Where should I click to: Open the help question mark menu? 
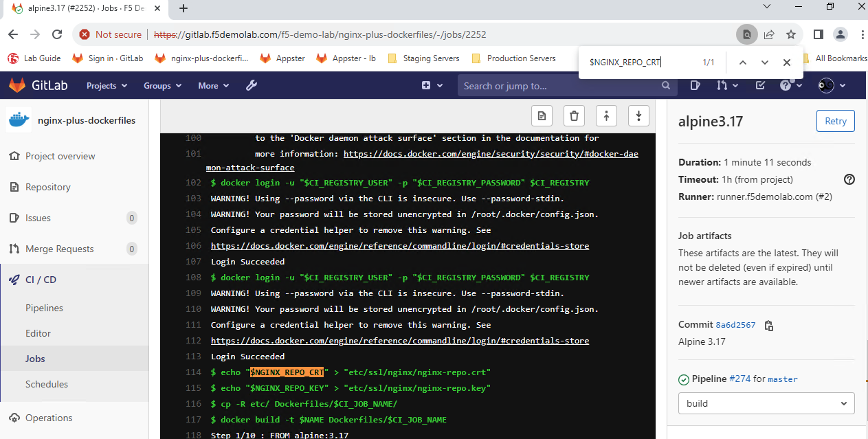(x=791, y=85)
